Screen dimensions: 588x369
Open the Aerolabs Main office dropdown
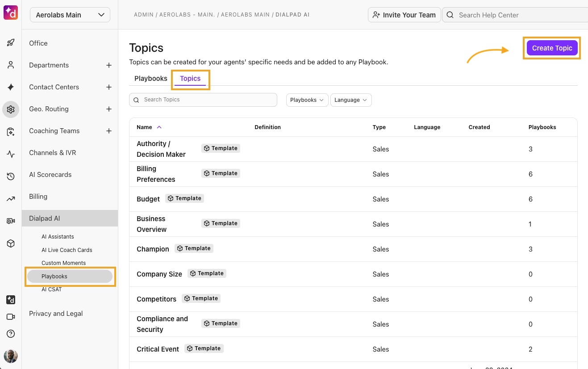70,15
